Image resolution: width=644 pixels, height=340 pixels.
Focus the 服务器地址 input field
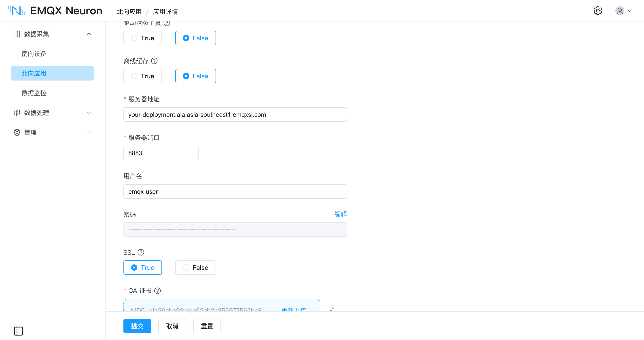(x=235, y=115)
